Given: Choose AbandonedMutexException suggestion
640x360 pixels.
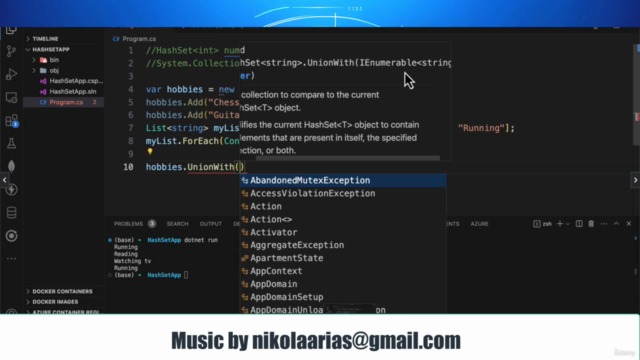Looking at the screenshot, I should (343, 180).
